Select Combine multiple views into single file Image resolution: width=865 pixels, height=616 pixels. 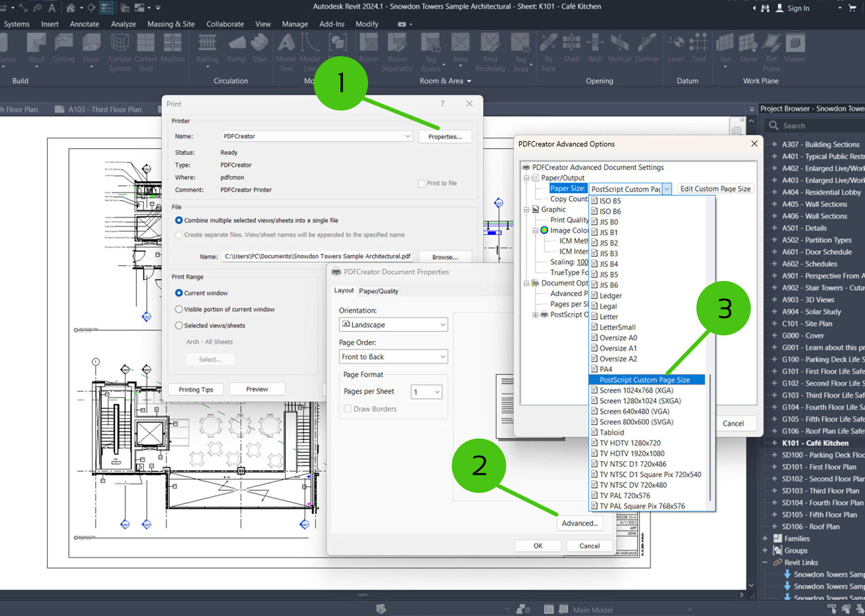179,220
